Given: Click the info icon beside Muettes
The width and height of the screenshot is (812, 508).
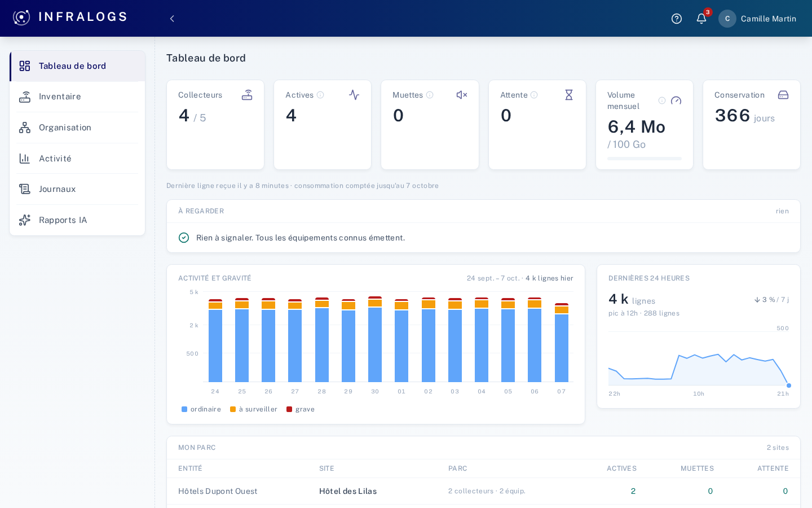Looking at the screenshot, I should point(430,95).
